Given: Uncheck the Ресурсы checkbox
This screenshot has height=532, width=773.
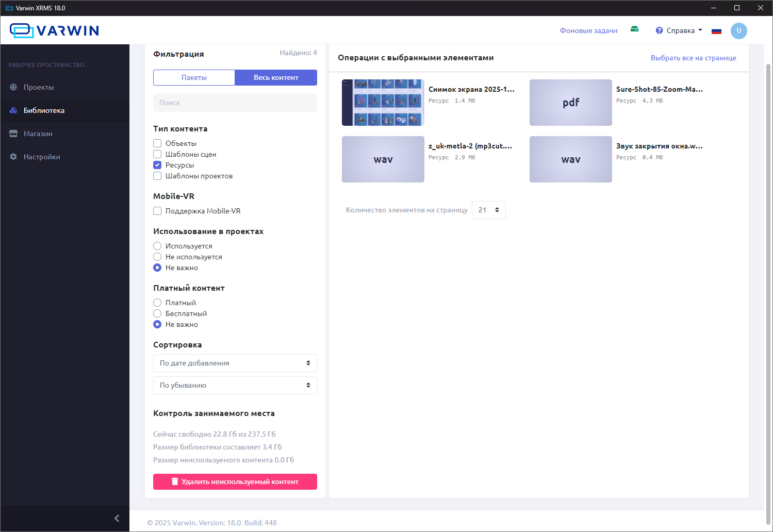Looking at the screenshot, I should coord(157,165).
